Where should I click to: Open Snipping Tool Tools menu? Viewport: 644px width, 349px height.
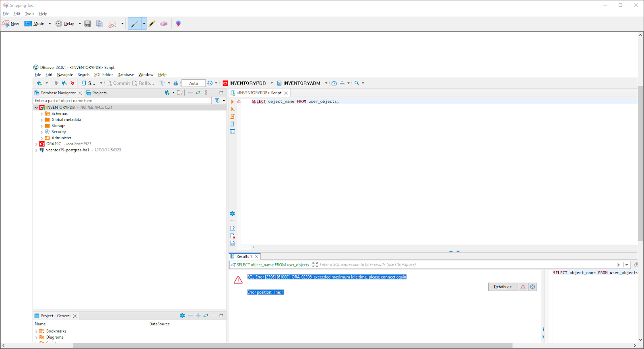pos(30,14)
